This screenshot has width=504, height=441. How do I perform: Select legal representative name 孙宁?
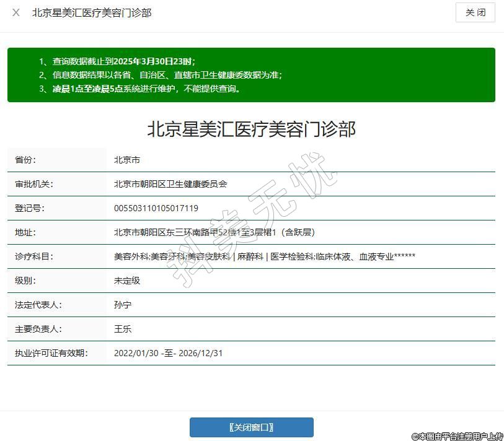point(123,305)
